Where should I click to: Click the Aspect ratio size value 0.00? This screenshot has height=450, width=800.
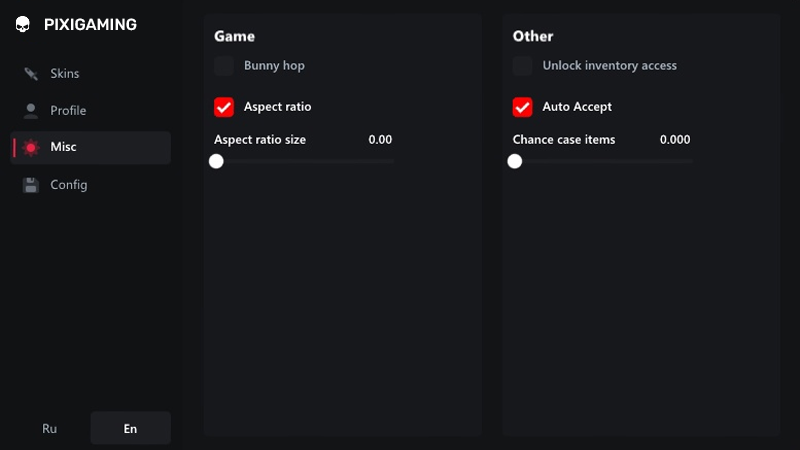[x=380, y=139]
